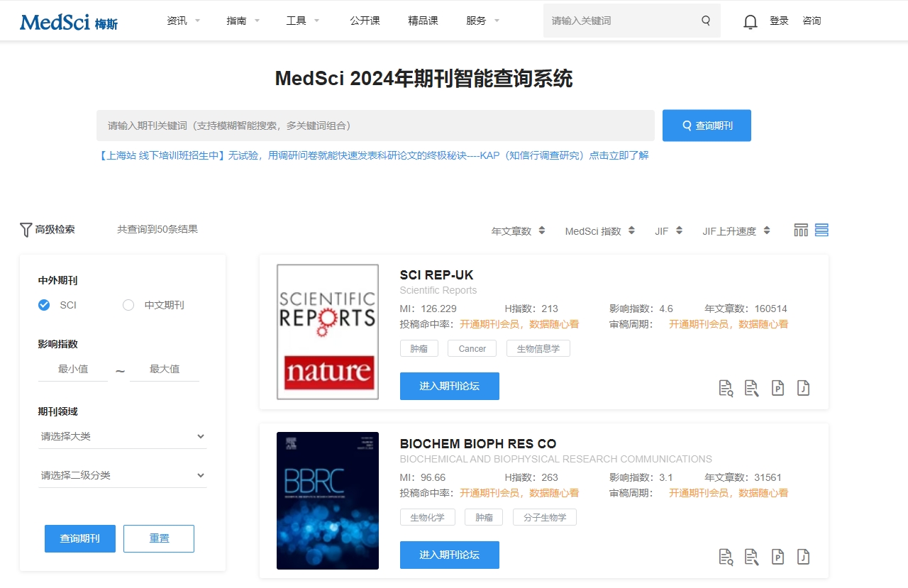The width and height of the screenshot is (908, 588).
Task: Click 投稿命中率 member link for BIOCHEM BIOPH RES CO
Action: 519,493
